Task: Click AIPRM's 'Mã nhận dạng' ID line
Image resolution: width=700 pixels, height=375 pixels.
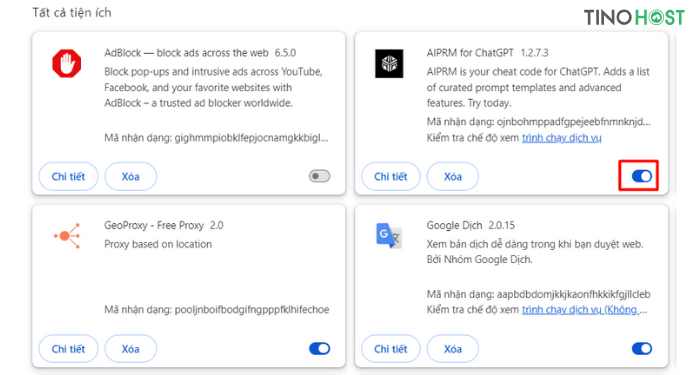Action: pos(538,121)
